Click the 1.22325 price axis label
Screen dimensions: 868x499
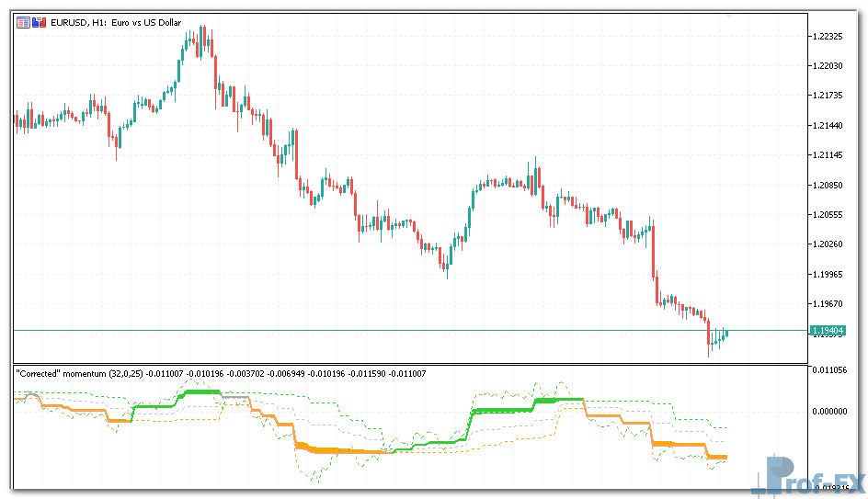tap(828, 37)
